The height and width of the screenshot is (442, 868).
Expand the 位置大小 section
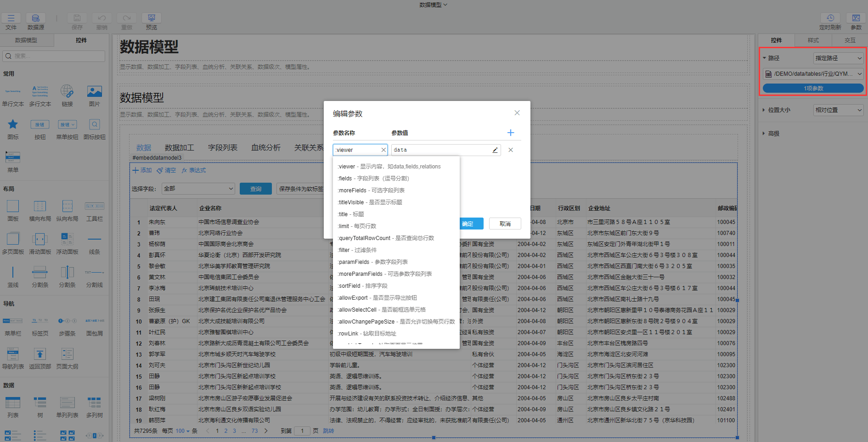click(x=779, y=110)
